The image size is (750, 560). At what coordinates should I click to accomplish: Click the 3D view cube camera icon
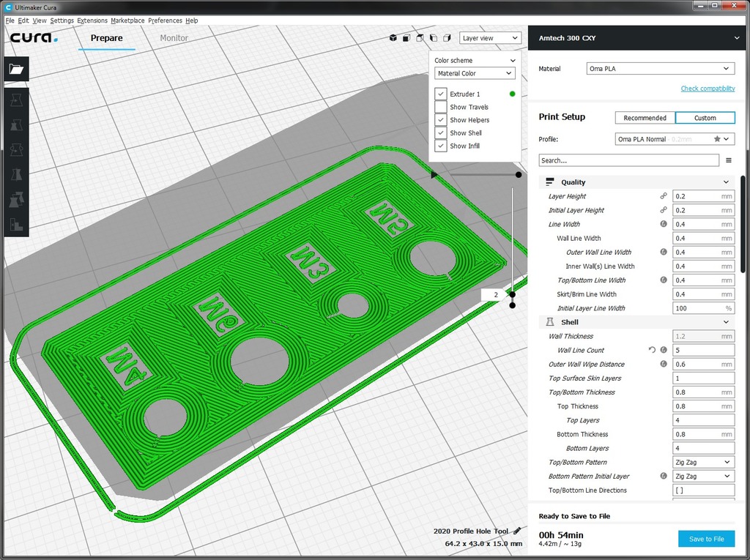[x=393, y=38]
